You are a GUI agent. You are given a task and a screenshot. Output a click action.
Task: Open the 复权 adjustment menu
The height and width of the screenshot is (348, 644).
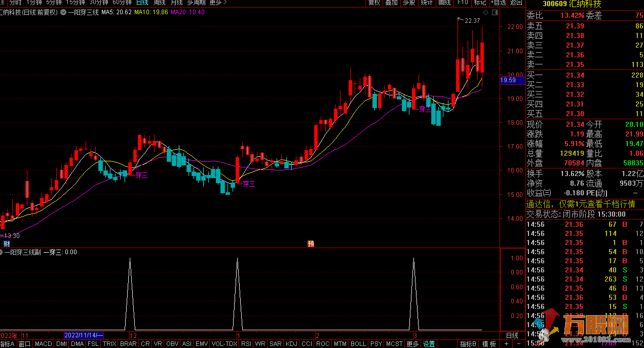pyautogui.click(x=374, y=3)
